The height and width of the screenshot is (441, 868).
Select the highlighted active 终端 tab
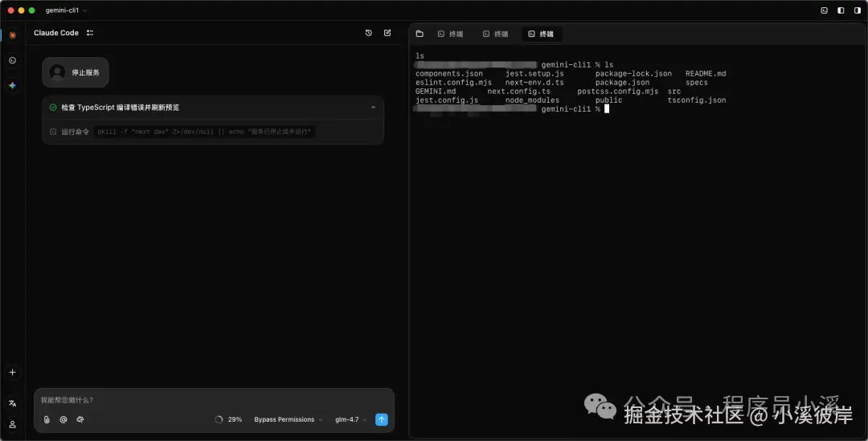pos(541,34)
